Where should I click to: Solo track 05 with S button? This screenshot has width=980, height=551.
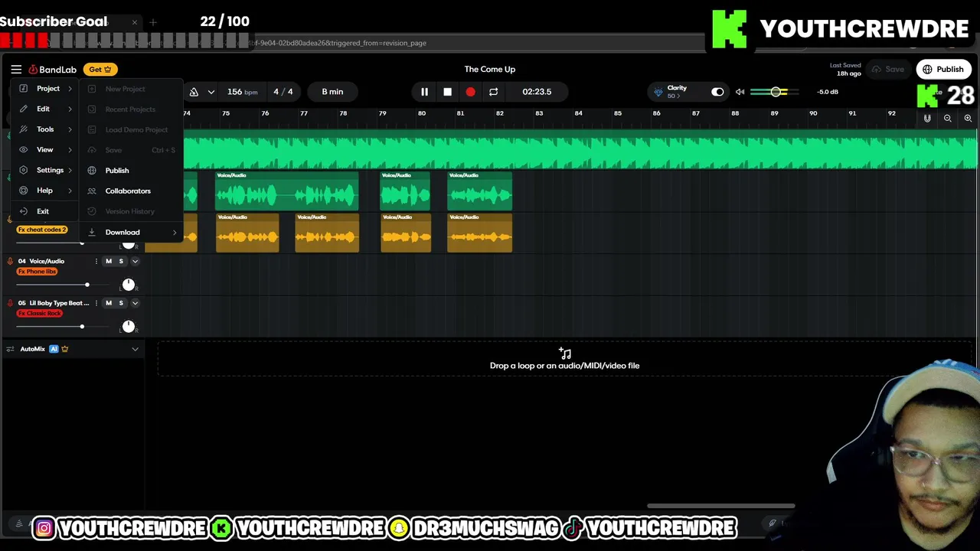[x=121, y=303]
